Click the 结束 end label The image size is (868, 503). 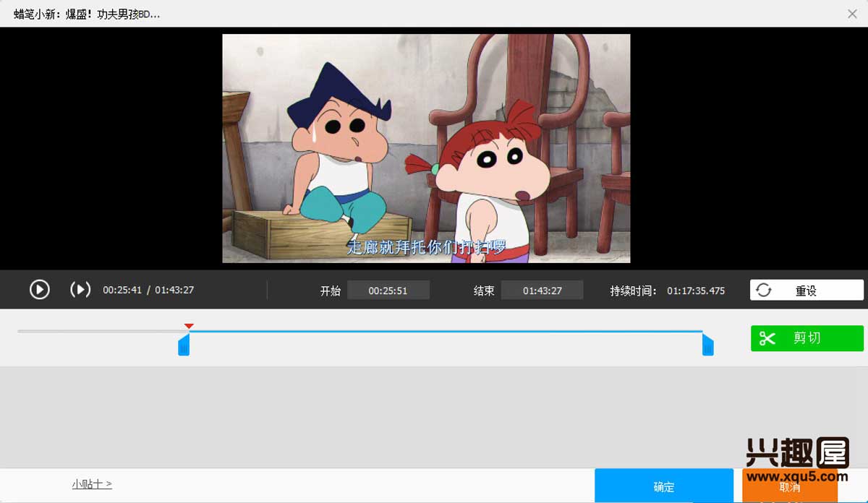(484, 291)
